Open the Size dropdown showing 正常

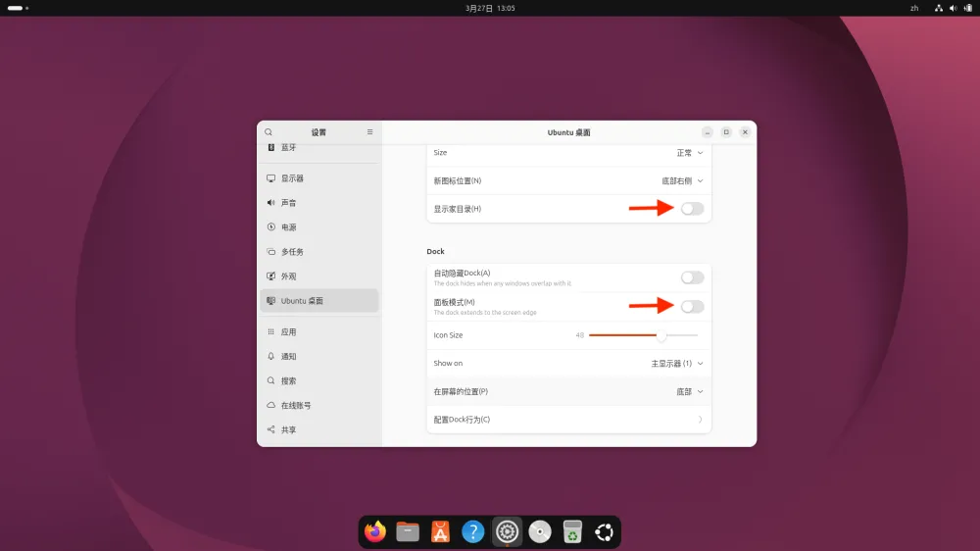click(x=689, y=153)
